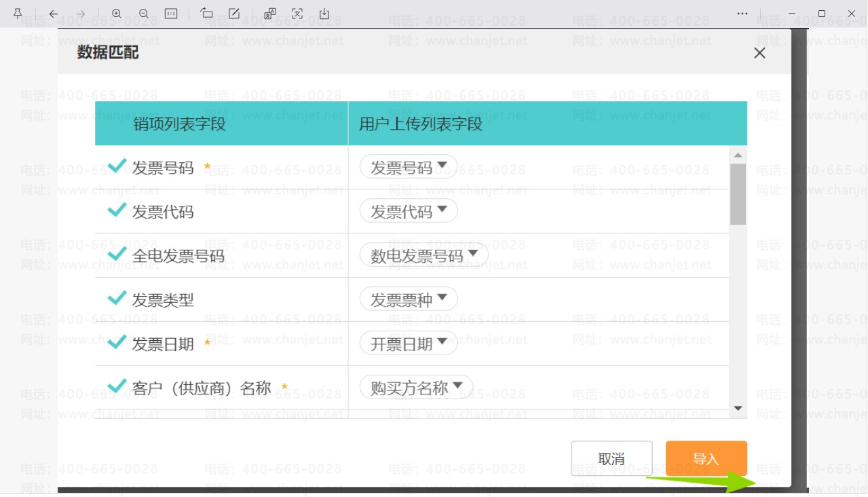The height and width of the screenshot is (497, 868).
Task: Go to the previous image
Action: coord(53,14)
